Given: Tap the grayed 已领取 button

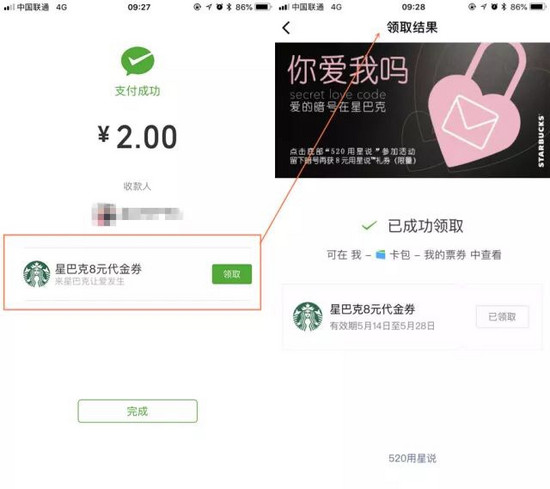Looking at the screenshot, I should click(x=502, y=317).
